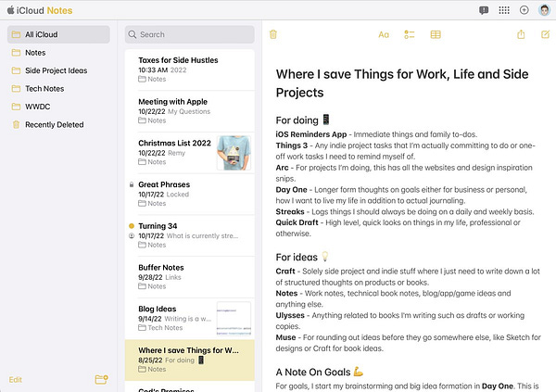This screenshot has width=556, height=392.
Task: Open the feedback speech bubble icon
Action: tap(484, 10)
